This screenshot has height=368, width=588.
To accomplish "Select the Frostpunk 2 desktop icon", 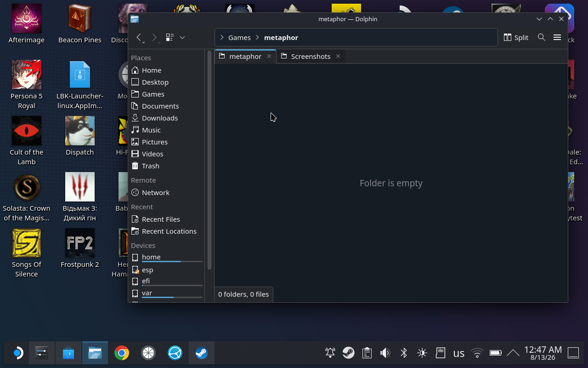I will click(80, 248).
